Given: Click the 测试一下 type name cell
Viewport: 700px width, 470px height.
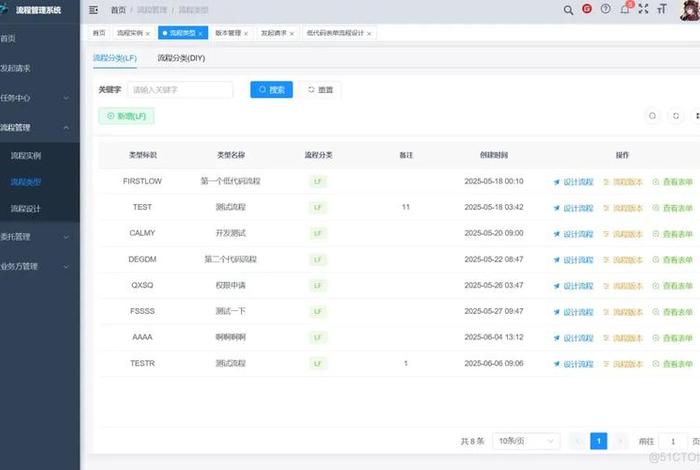Looking at the screenshot, I should coord(231,311).
